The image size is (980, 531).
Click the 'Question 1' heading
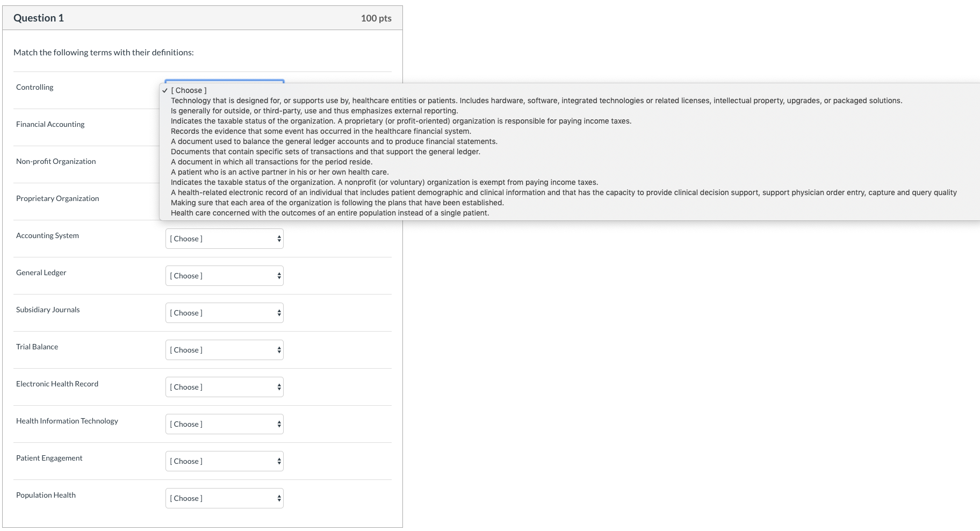coord(39,18)
